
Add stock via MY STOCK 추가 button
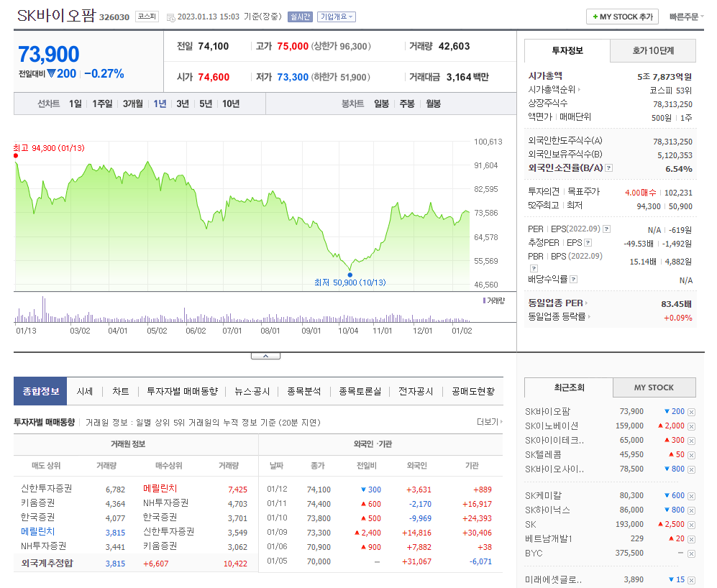coord(622,17)
